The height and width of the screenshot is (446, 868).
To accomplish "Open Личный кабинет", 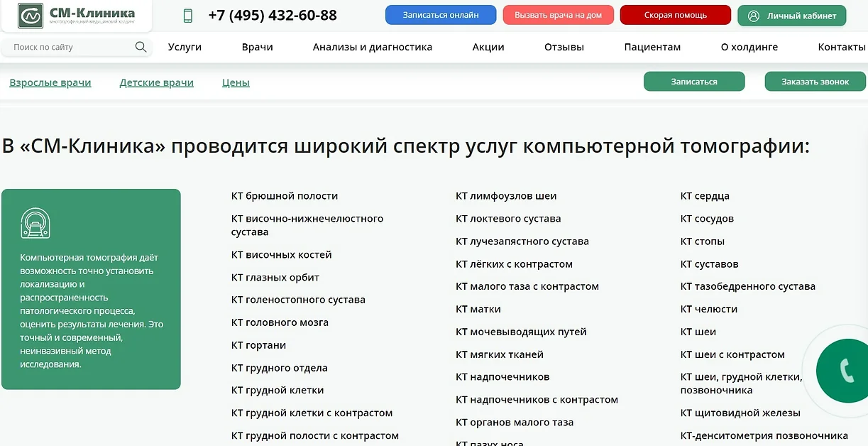I will (x=792, y=16).
